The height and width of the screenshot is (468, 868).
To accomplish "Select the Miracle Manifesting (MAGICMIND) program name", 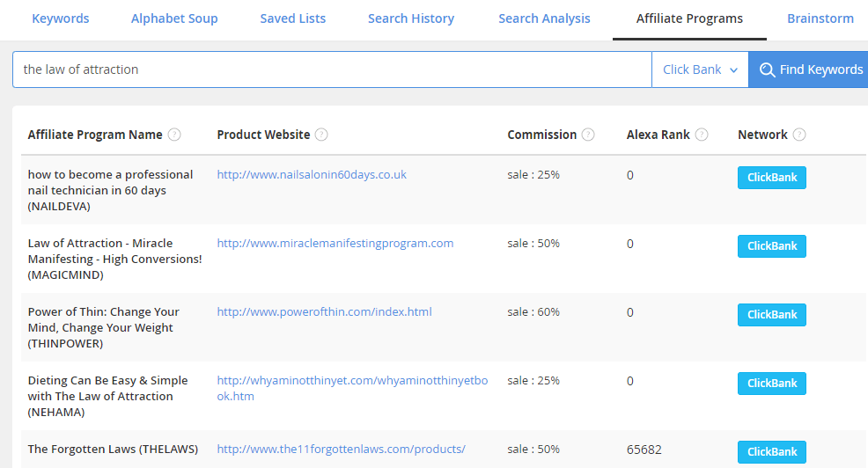I will [114, 259].
